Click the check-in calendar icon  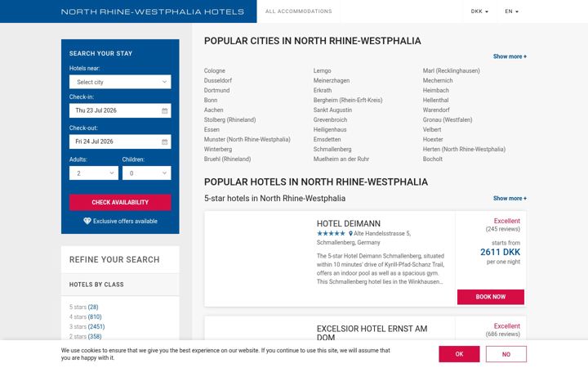[x=165, y=110]
